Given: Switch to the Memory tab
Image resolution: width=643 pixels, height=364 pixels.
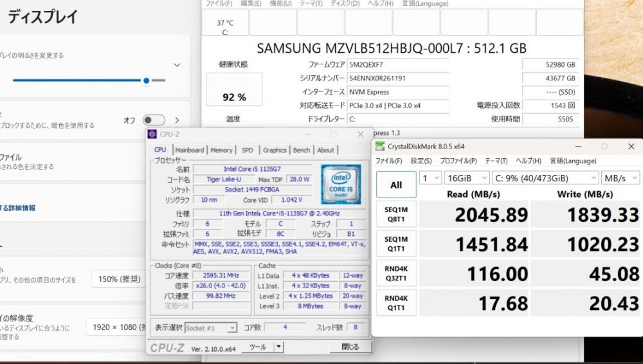Looking at the screenshot, I should click(221, 150).
